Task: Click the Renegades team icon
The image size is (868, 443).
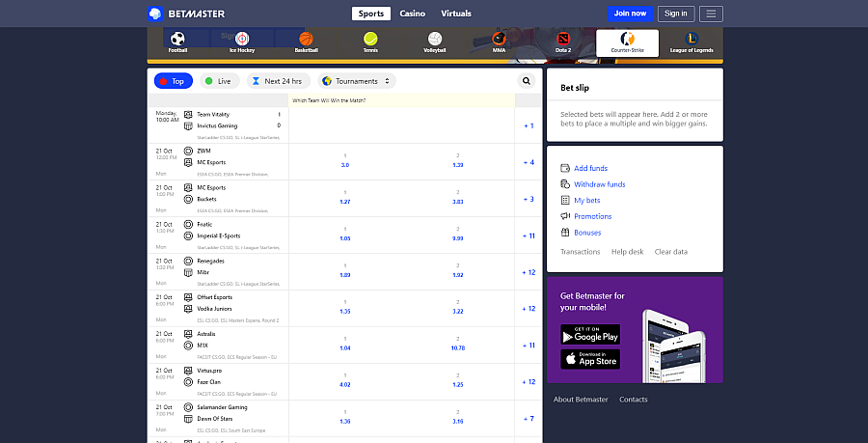Action: pyautogui.click(x=188, y=261)
